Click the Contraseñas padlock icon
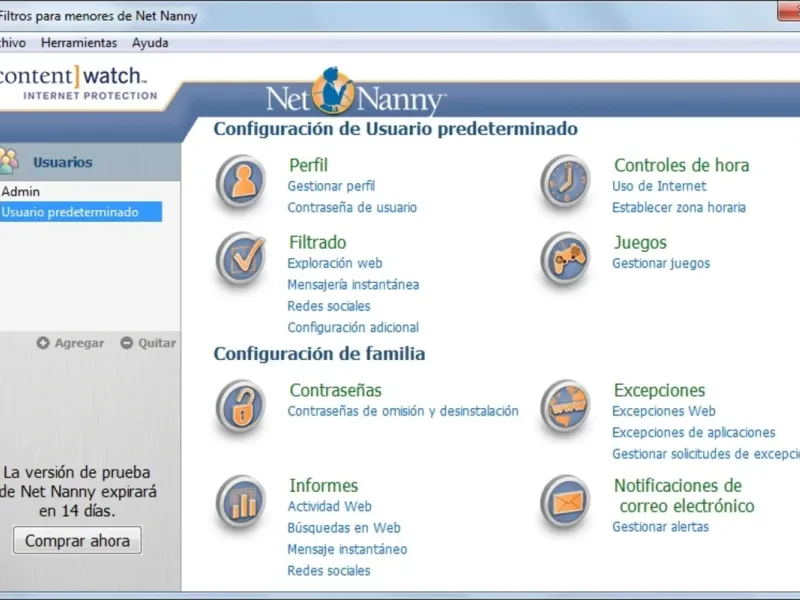The image size is (800, 600). pyautogui.click(x=241, y=406)
